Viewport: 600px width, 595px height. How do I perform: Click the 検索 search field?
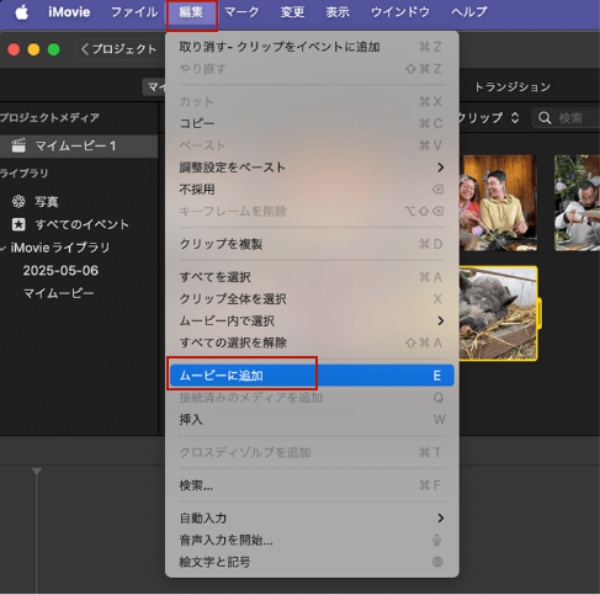click(x=566, y=117)
